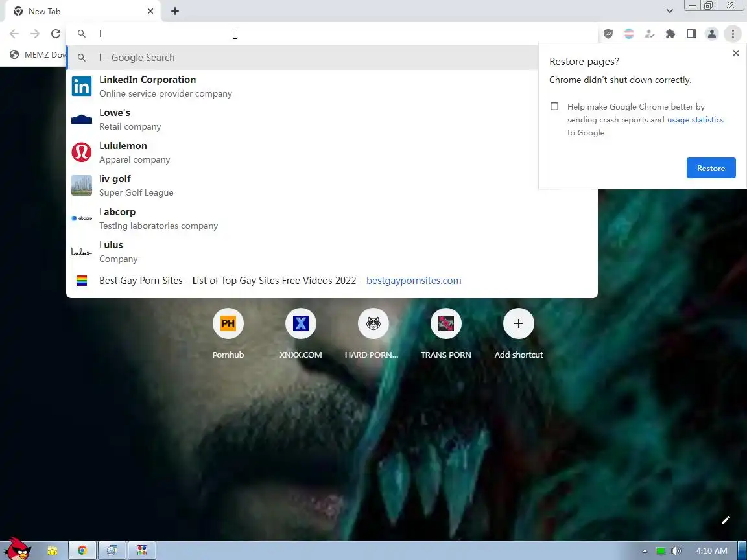Open the Extensions puzzle piece menu

(x=670, y=33)
